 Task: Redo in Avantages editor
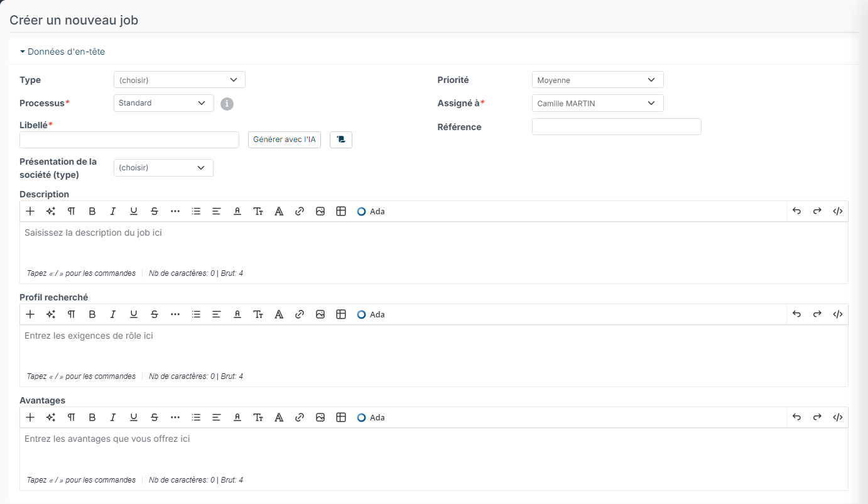[817, 417]
